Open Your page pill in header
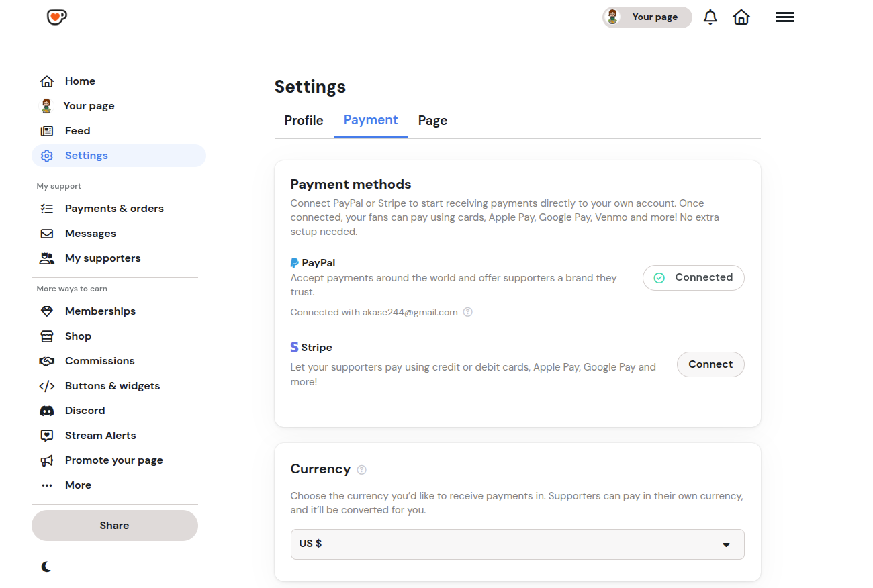Viewport: 873px width, 588px height. click(647, 17)
